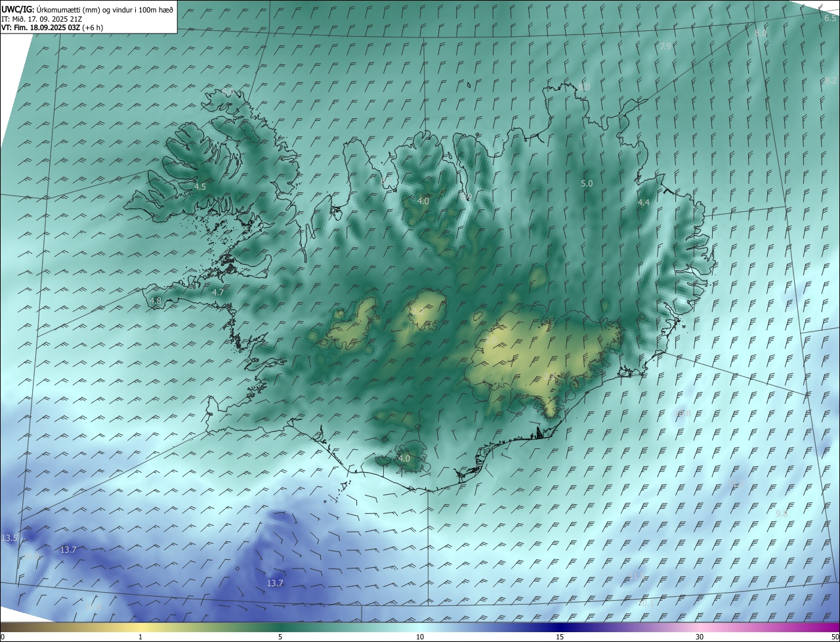Click the color scale tick labeled 10

click(x=420, y=637)
